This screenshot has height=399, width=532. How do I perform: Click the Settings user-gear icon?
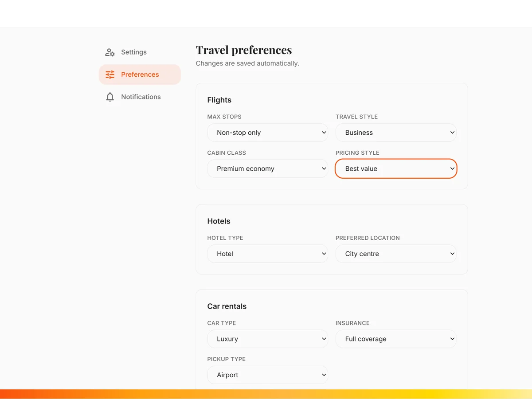point(110,52)
